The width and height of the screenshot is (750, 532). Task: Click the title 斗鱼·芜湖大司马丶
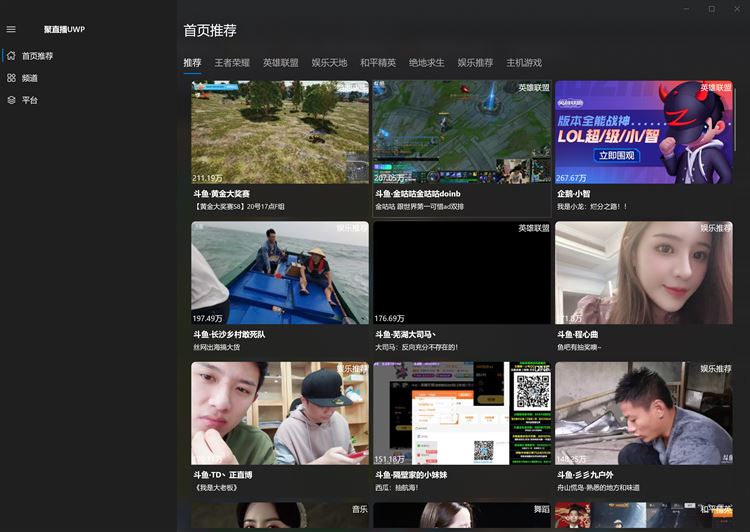click(405, 334)
